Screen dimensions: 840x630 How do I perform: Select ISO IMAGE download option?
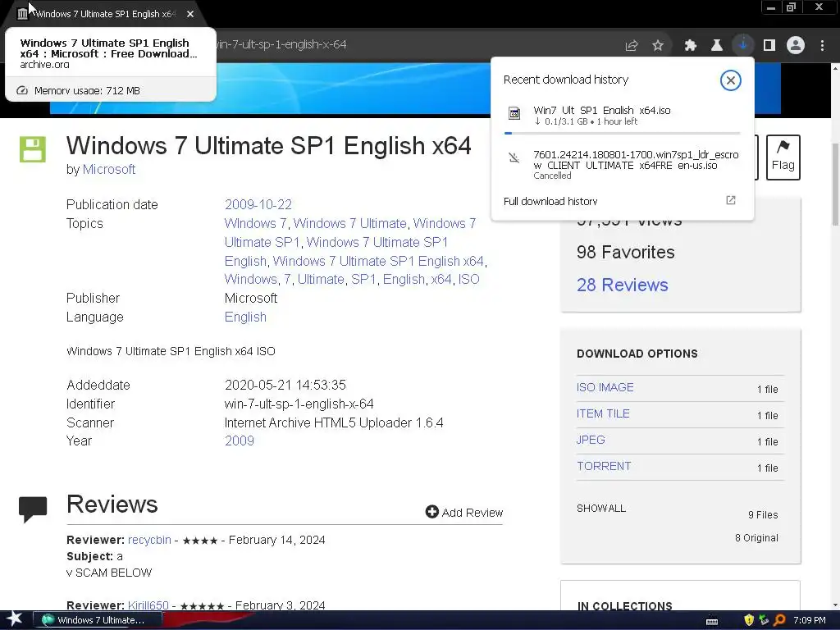coord(605,387)
